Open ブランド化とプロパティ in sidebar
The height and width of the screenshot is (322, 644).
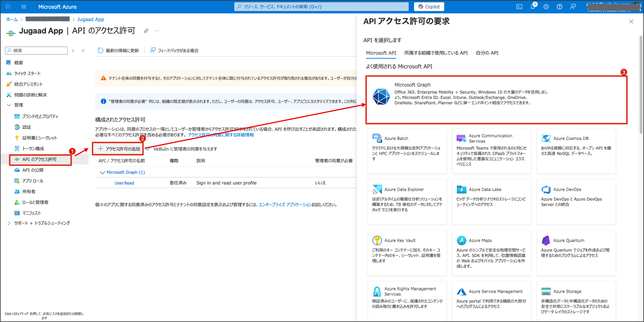(x=40, y=116)
